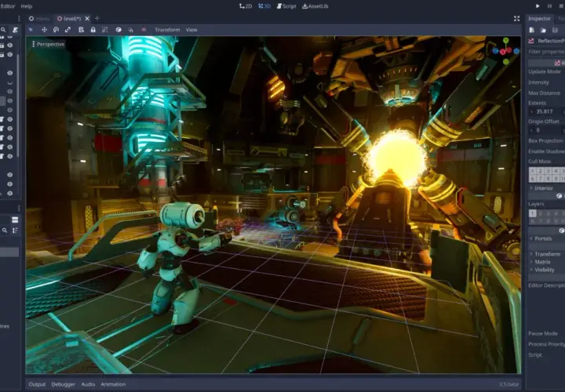Screen dimensions: 565x392
Task: Open the Animation bottom panel
Action: (x=113, y=384)
